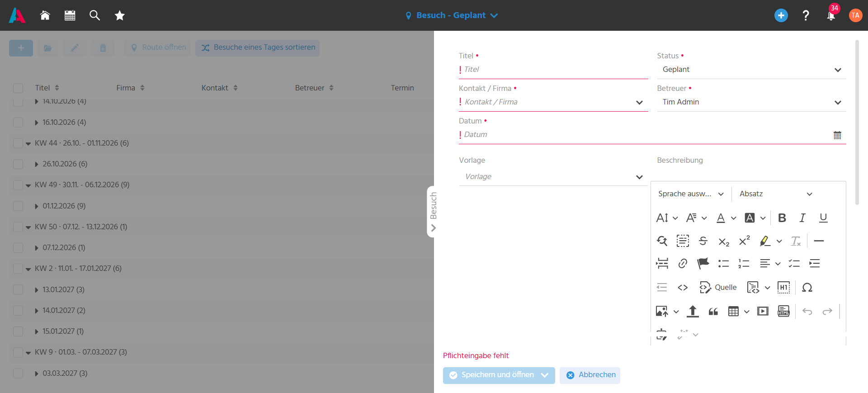
Task: Open the Betreuer dropdown Tim Admin
Action: [751, 102]
